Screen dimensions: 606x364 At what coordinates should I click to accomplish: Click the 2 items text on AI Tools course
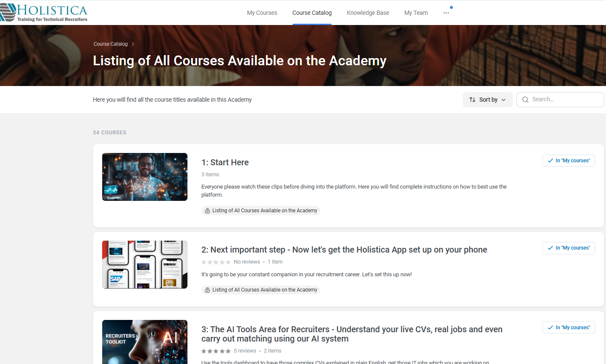pyautogui.click(x=273, y=351)
